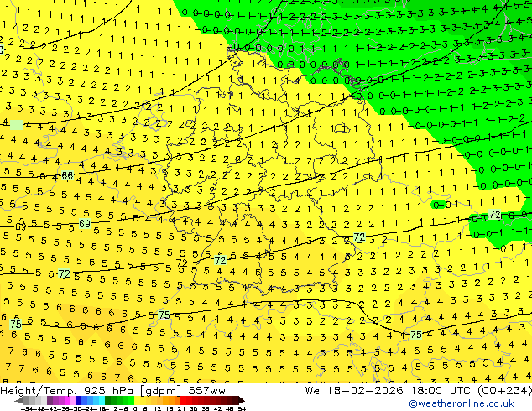Pick the dark blue swatch at legend value -30
Image resolution: width=532 pixels, height=411 pixels.
(79, 400)
